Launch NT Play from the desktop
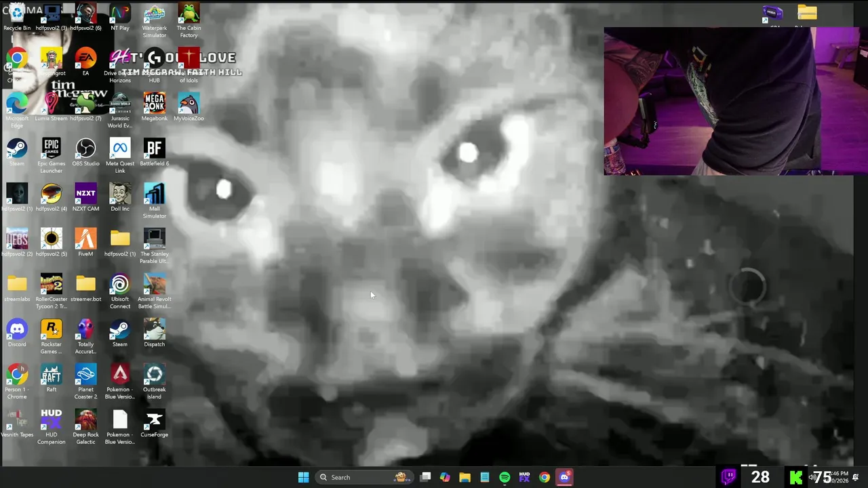Viewport: 868px width, 488px height. point(120,17)
